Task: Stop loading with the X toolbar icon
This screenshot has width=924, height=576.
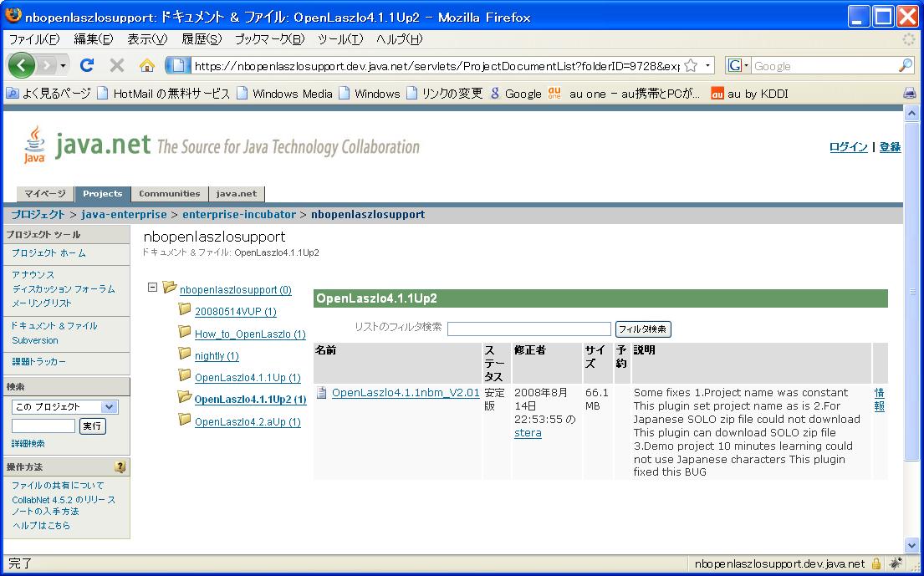Action: tap(117, 65)
